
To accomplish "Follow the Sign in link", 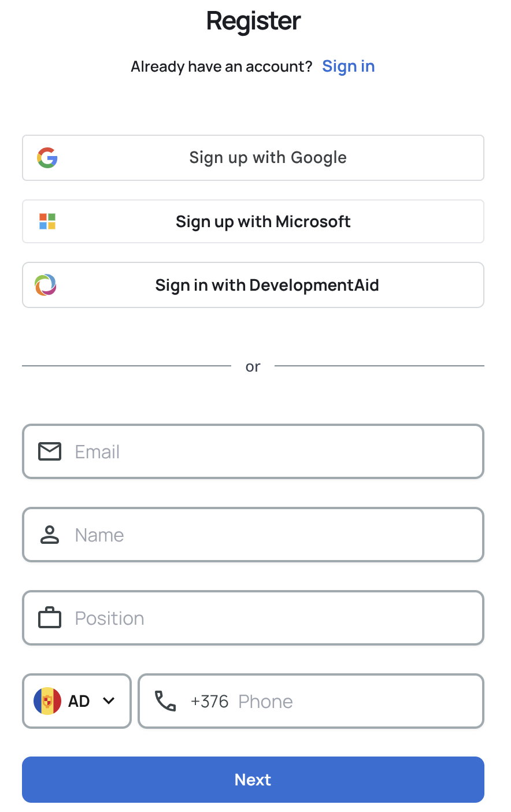I will pyautogui.click(x=348, y=66).
